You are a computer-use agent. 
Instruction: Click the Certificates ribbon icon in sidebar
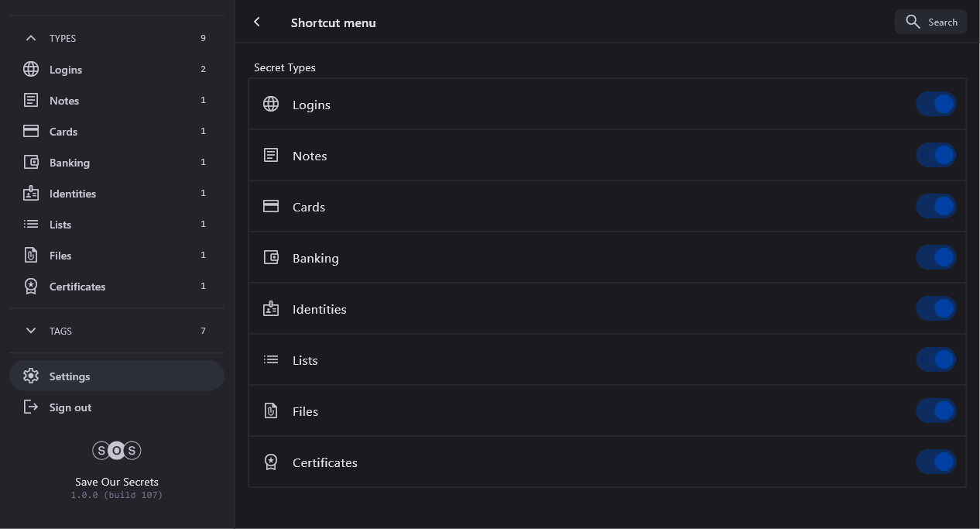coord(31,287)
